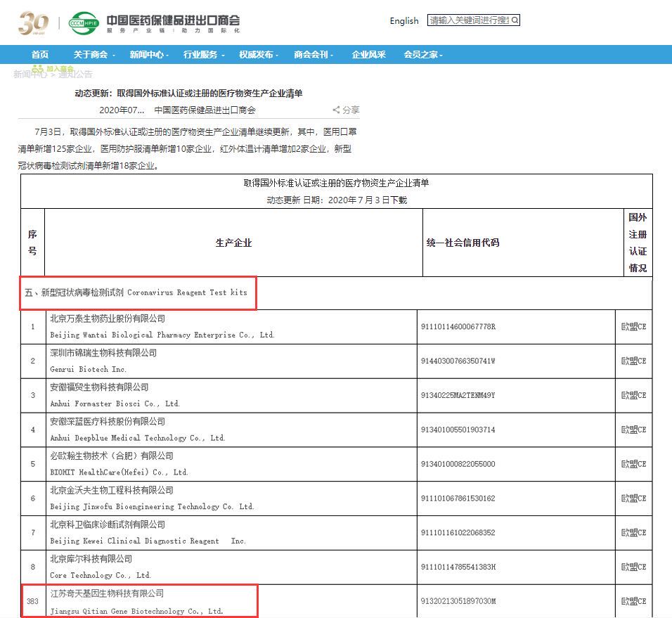Click row number 5 cell
This screenshot has height=618, width=672.
click(33, 464)
